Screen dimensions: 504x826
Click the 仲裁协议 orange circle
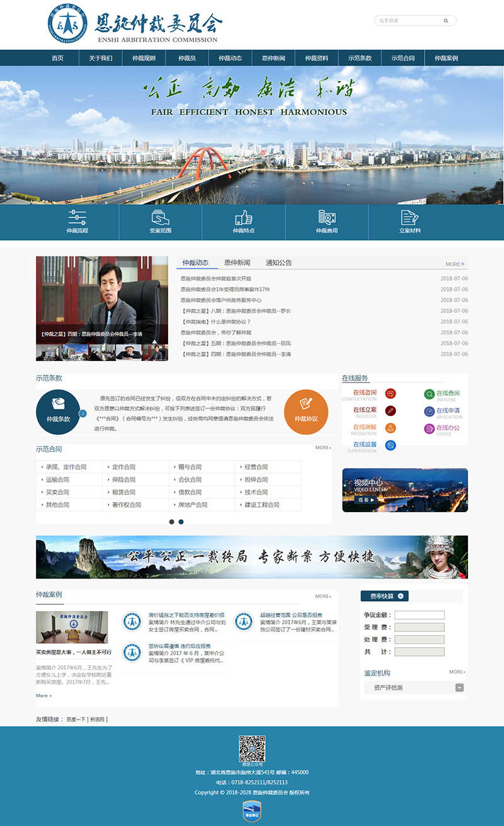[306, 412]
